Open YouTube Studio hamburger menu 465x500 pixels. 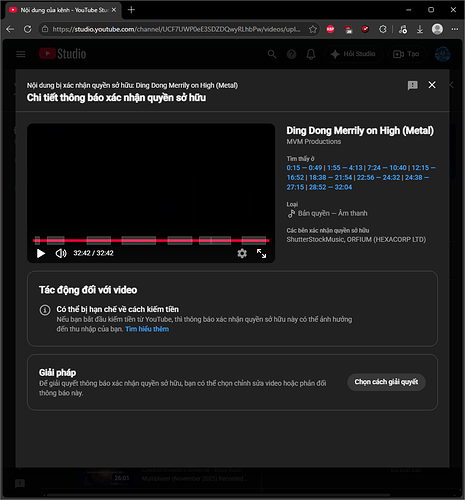coord(21,54)
